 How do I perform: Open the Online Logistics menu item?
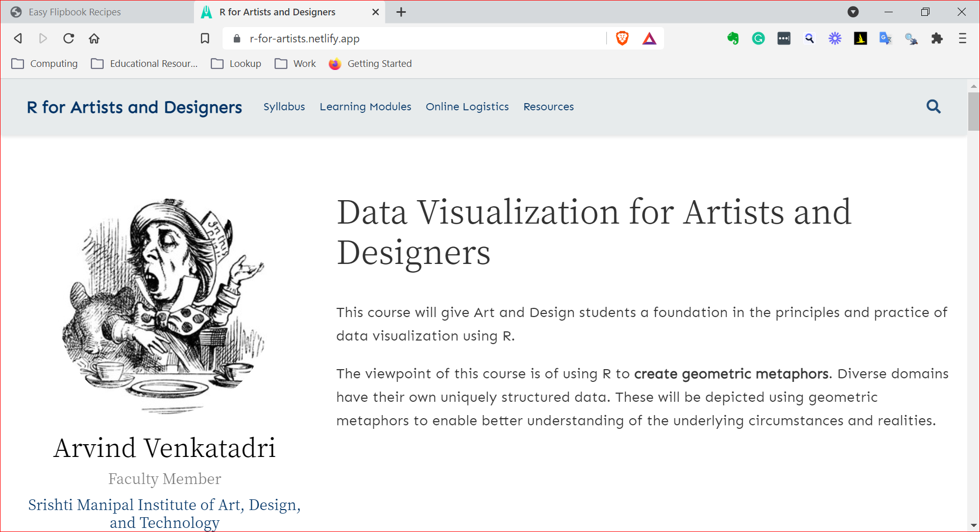click(467, 107)
